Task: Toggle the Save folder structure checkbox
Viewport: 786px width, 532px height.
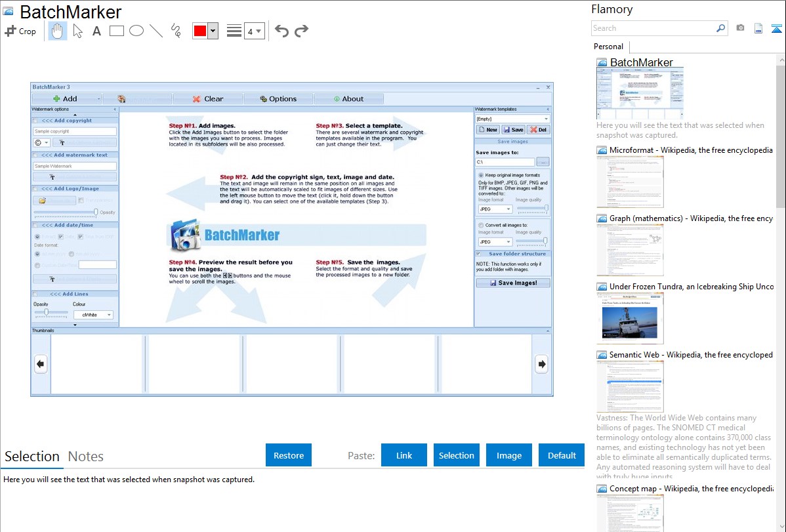Action: pyautogui.click(x=478, y=254)
